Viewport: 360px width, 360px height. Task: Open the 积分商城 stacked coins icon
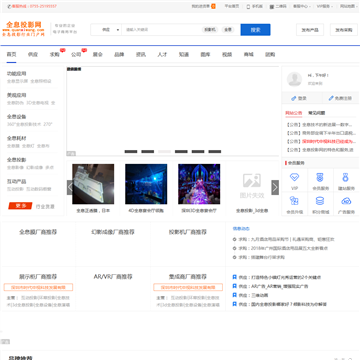tap(320, 201)
